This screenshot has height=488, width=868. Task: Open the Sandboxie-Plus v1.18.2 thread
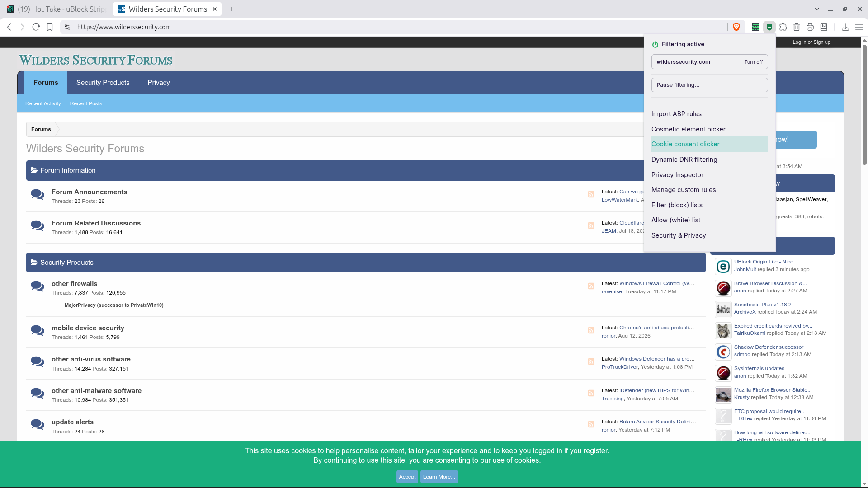(763, 305)
